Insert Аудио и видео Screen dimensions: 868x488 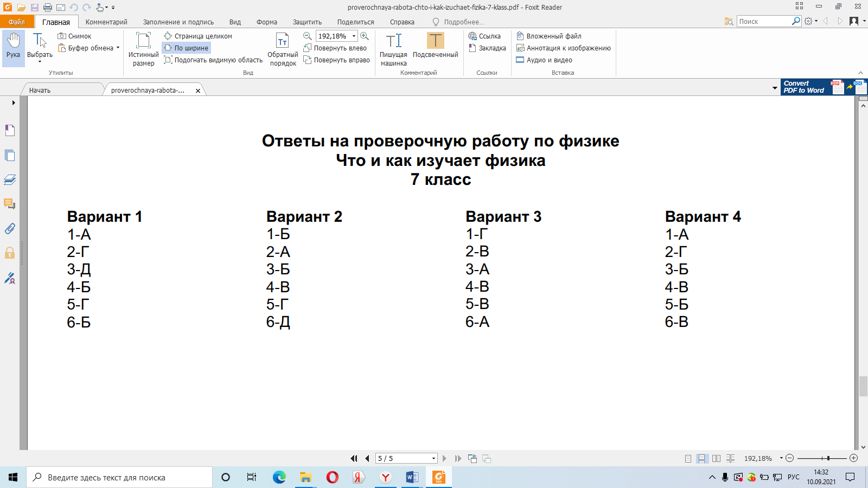coord(544,60)
